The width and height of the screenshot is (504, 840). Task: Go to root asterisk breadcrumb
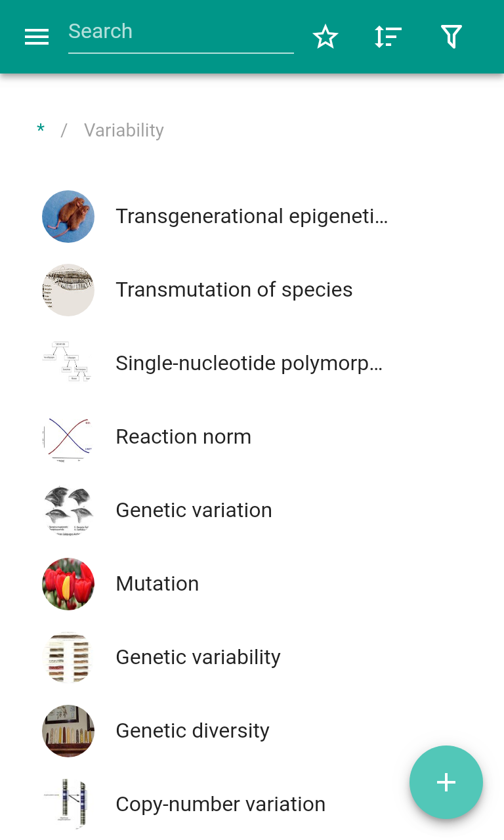pyautogui.click(x=41, y=130)
